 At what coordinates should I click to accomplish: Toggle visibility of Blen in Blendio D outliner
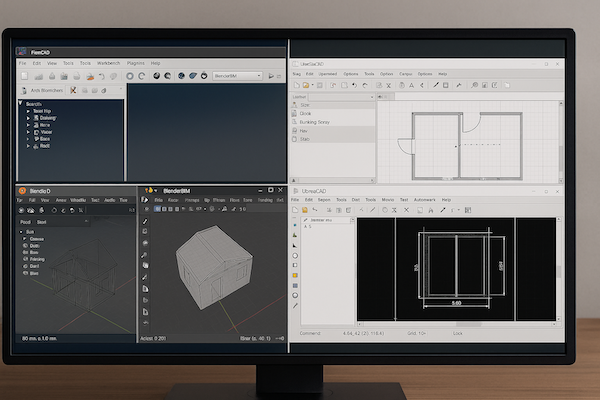point(25,273)
